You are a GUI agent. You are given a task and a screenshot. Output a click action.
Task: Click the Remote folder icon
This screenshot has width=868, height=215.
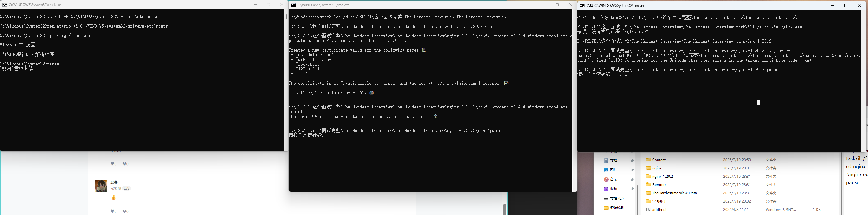(649, 184)
